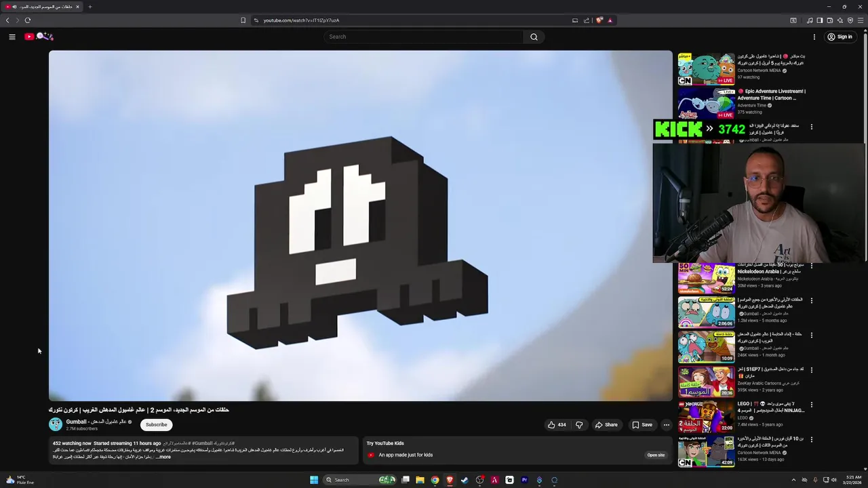
Task: Expand the description with ...more
Action: pos(163,457)
